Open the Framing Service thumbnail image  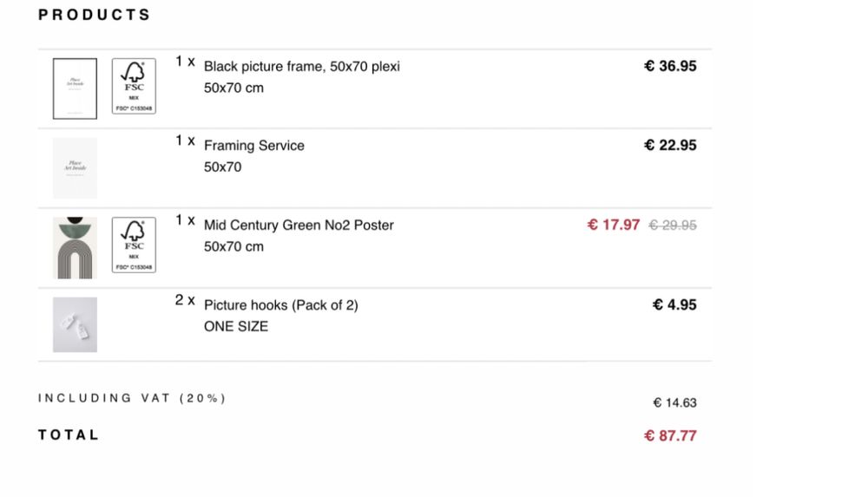75,168
